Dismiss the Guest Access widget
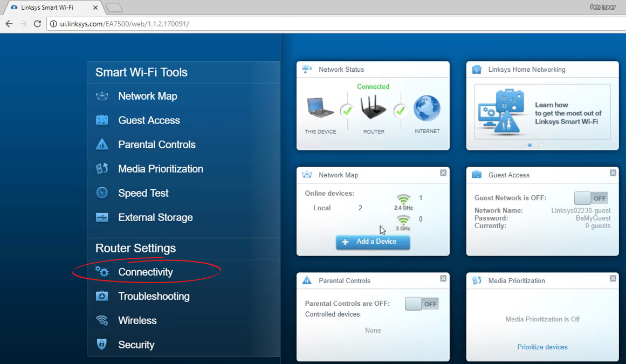 613,173
